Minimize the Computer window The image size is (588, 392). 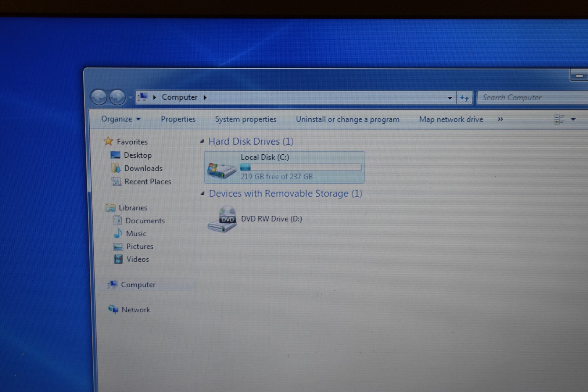click(580, 76)
